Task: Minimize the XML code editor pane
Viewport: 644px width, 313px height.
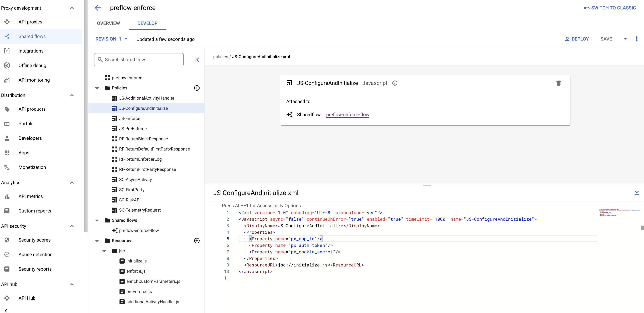Action: [x=637, y=193]
